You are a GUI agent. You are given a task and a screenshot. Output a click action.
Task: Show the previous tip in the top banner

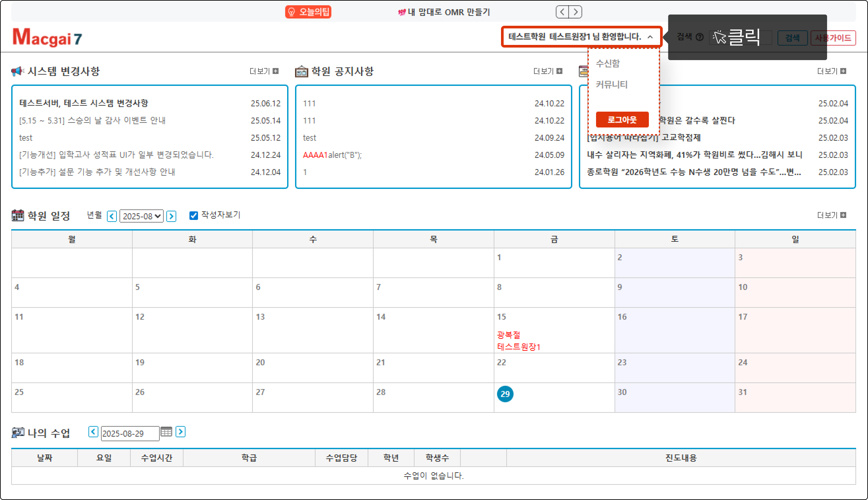pyautogui.click(x=562, y=12)
